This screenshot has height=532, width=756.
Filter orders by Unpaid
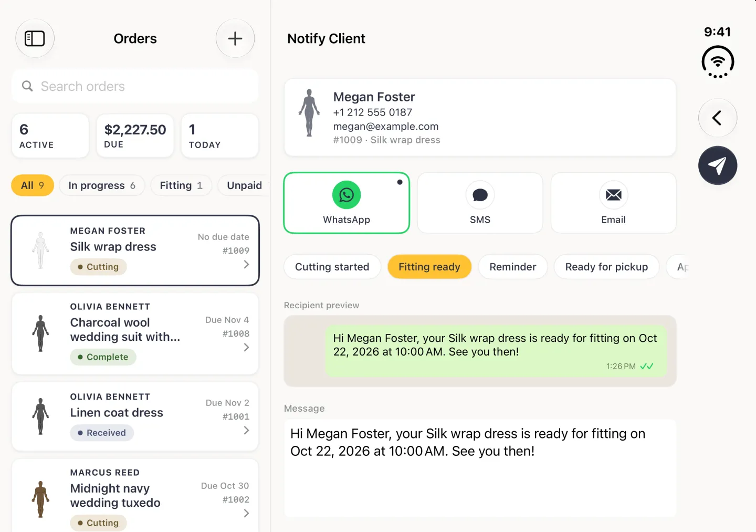[x=244, y=185]
